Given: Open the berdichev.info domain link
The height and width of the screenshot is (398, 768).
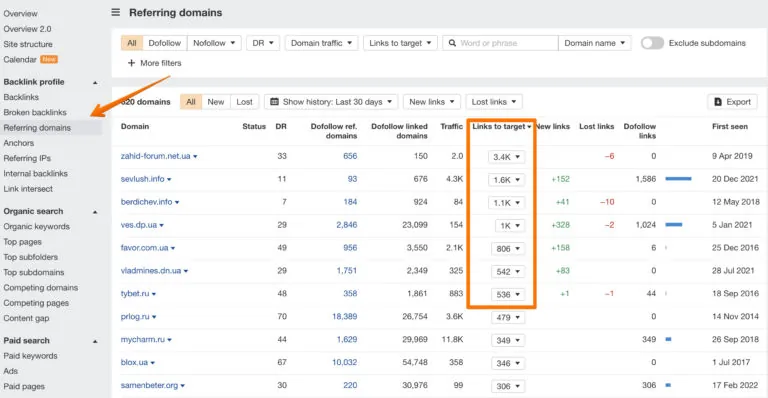Looking at the screenshot, I should click(146, 202).
